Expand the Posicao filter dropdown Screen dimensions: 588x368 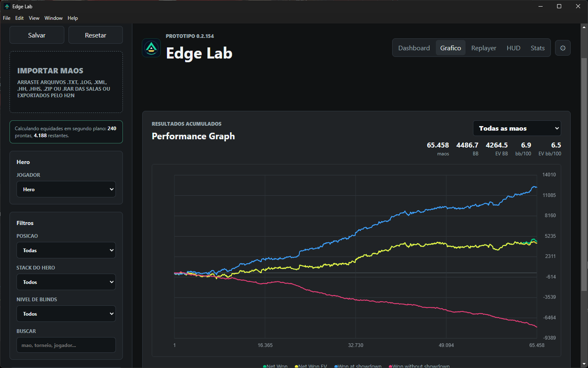click(66, 250)
